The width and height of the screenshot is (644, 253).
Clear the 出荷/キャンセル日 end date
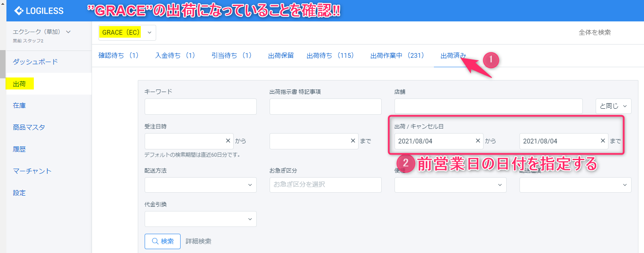602,140
